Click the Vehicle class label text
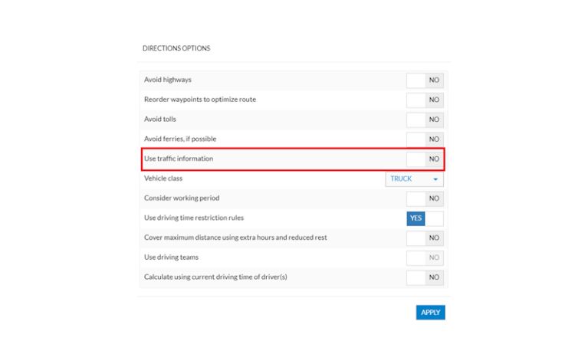This screenshot has height=364, width=588. coord(163,179)
